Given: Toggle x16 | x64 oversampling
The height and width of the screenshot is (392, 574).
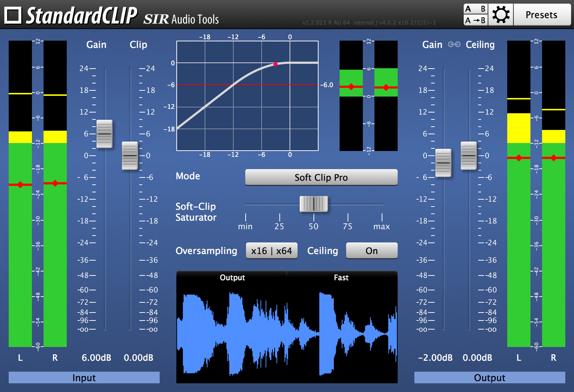Looking at the screenshot, I should 271,251.
